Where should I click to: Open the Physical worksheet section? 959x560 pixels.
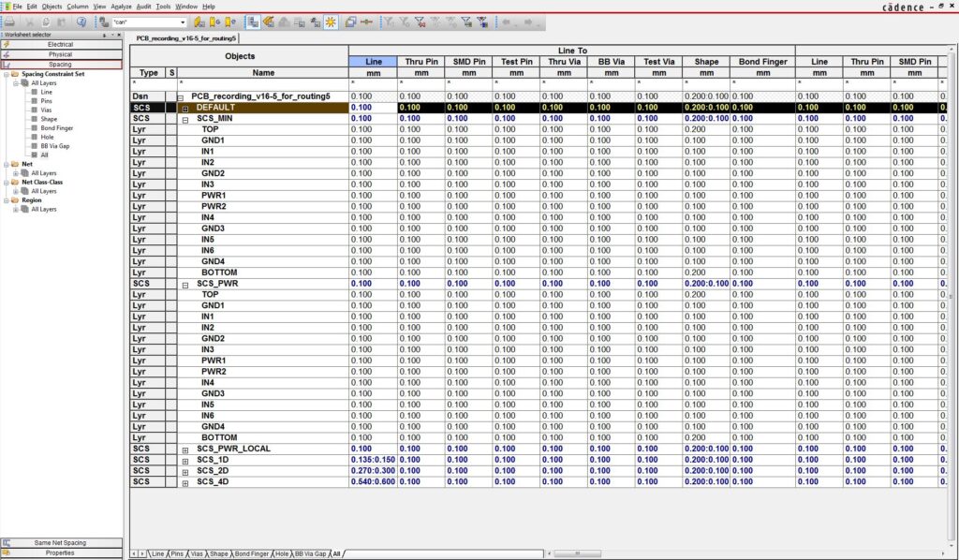pos(61,54)
